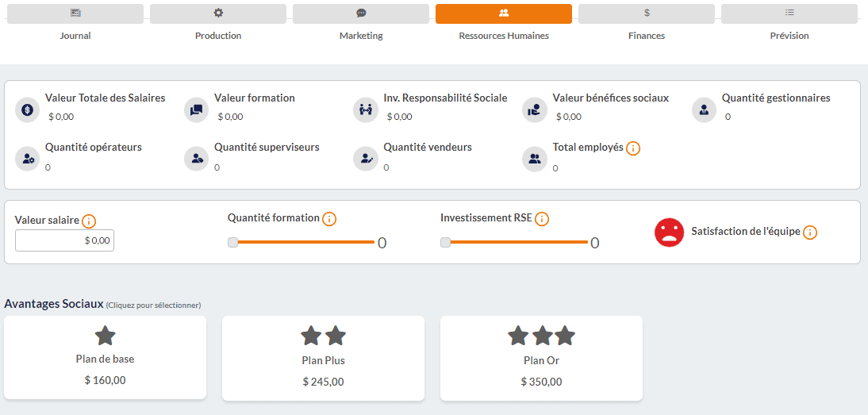
Task: Click info icon next to Quantité formation
Action: tap(329, 218)
